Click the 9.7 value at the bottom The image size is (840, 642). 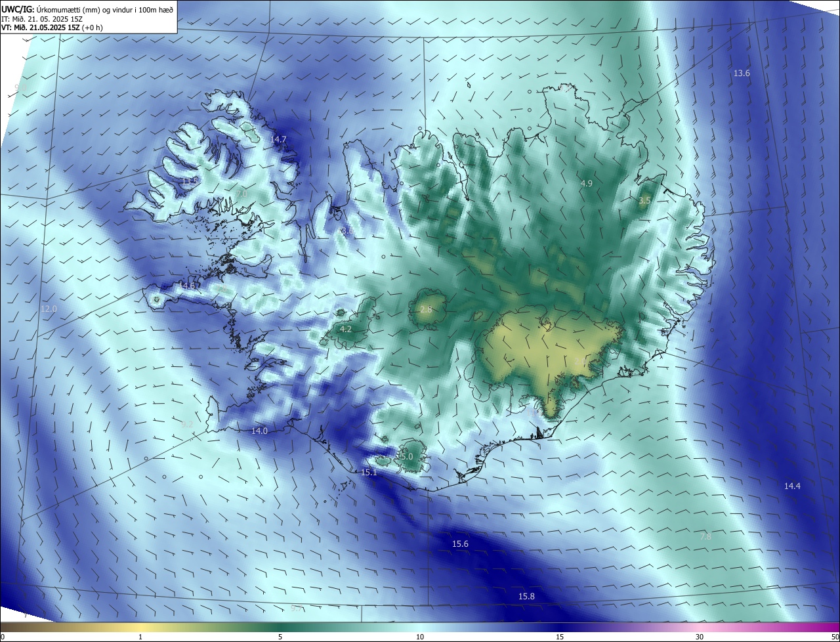click(296, 609)
